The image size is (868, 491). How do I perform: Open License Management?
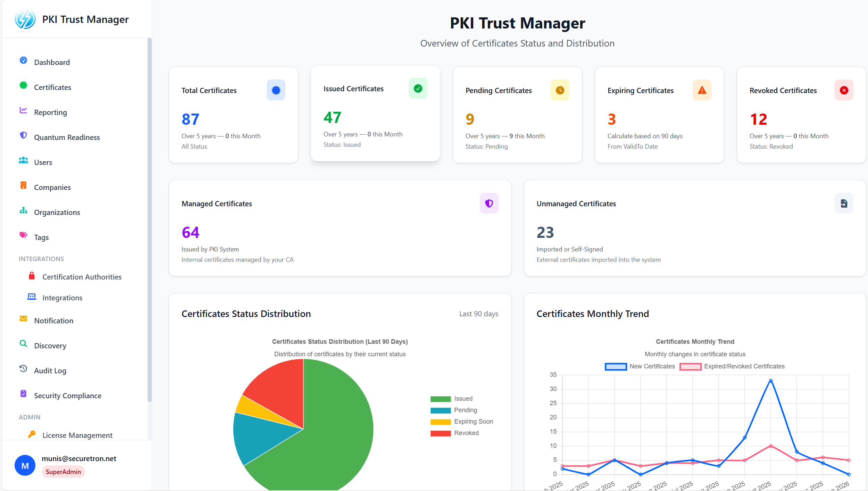[x=77, y=435]
